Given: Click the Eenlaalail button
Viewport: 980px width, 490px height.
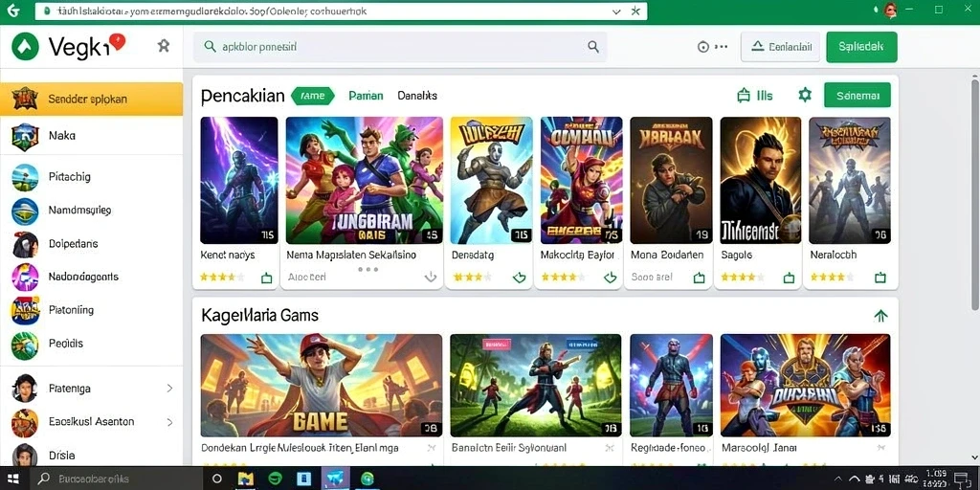Looking at the screenshot, I should [780, 47].
